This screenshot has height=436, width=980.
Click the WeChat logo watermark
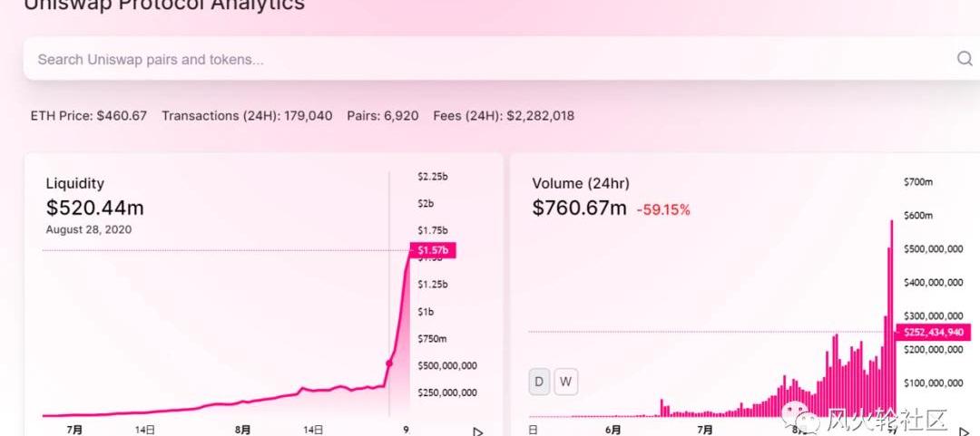pos(807,419)
